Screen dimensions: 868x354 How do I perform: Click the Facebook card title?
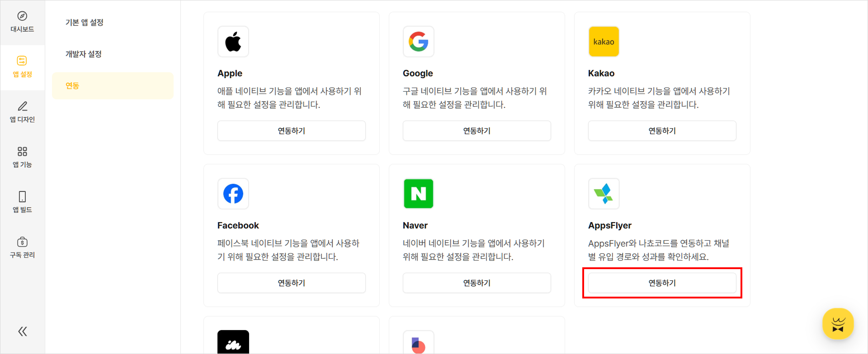pyautogui.click(x=238, y=225)
